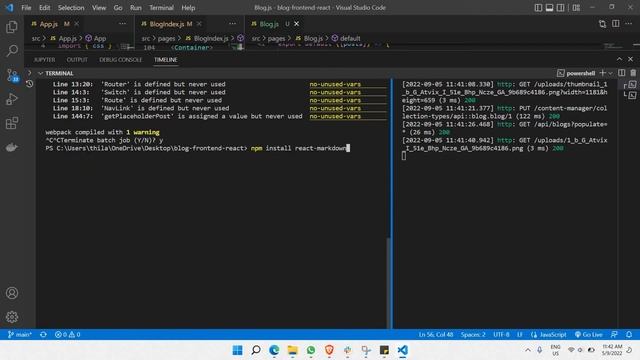Open Windows Start button in taskbar

click(238, 350)
